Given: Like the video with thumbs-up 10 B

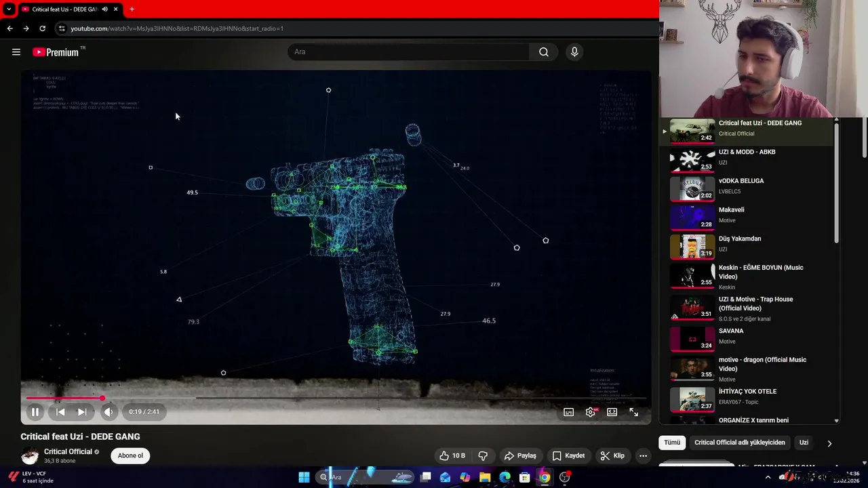Looking at the screenshot, I should pos(452,455).
